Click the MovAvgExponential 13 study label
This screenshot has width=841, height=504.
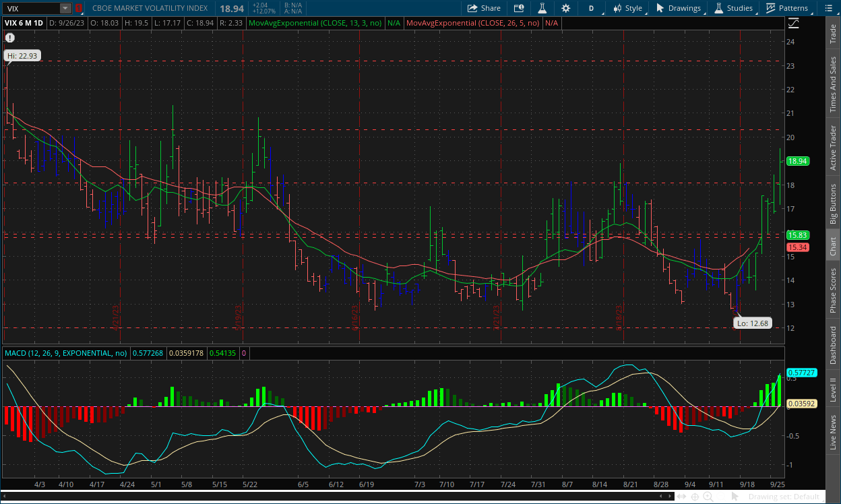coord(316,23)
